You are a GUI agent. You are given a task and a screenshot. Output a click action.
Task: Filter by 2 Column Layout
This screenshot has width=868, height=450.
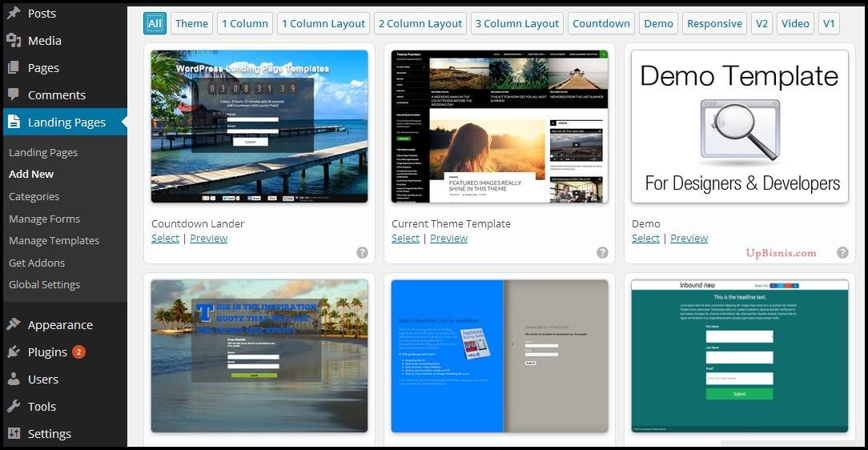pos(420,23)
